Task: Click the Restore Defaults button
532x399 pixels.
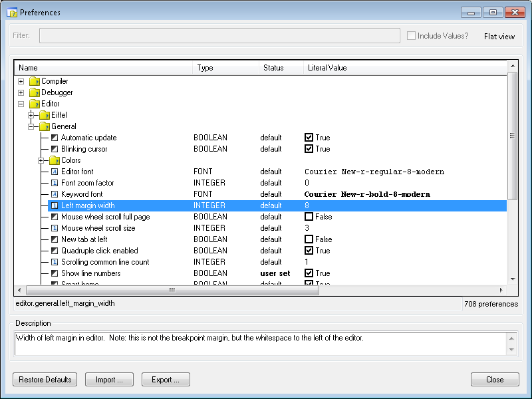Action: click(x=45, y=380)
